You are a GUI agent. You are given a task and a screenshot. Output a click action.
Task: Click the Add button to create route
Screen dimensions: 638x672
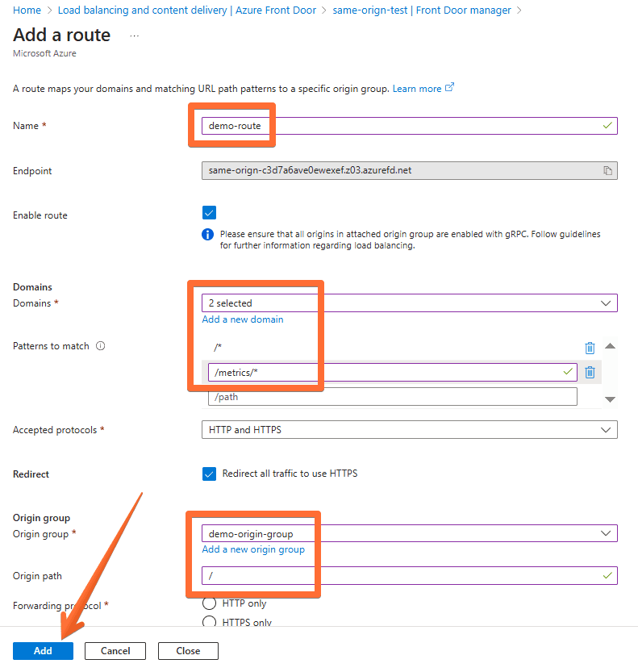(x=43, y=650)
